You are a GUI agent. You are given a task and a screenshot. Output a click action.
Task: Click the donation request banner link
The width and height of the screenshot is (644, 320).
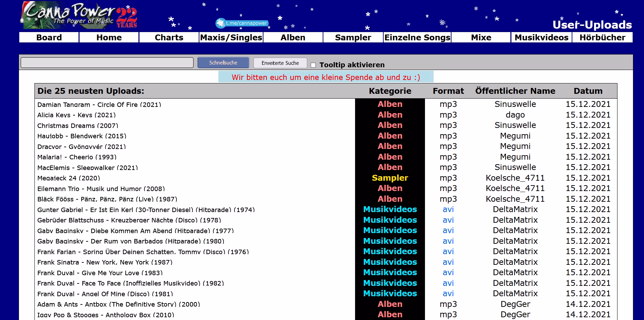[326, 77]
